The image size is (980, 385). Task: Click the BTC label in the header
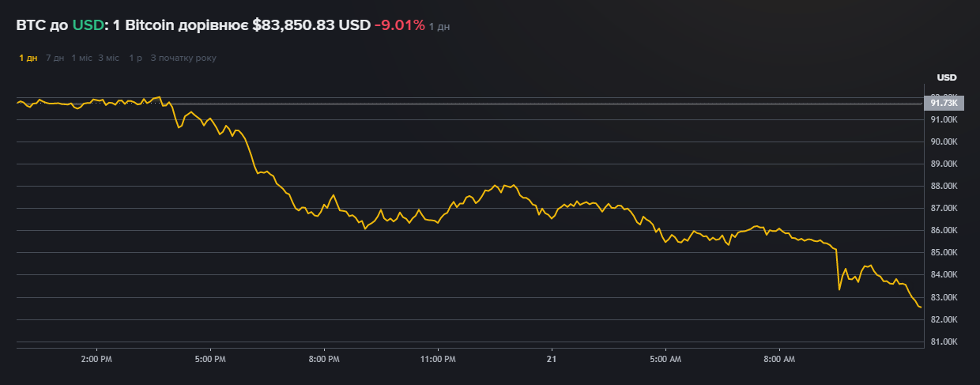pos(31,25)
